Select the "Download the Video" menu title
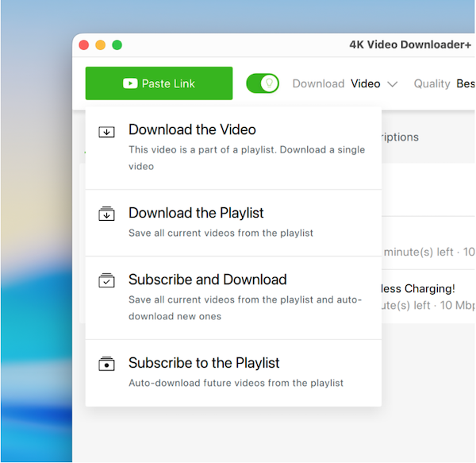Viewport: 476px width, 463px height. click(x=192, y=129)
